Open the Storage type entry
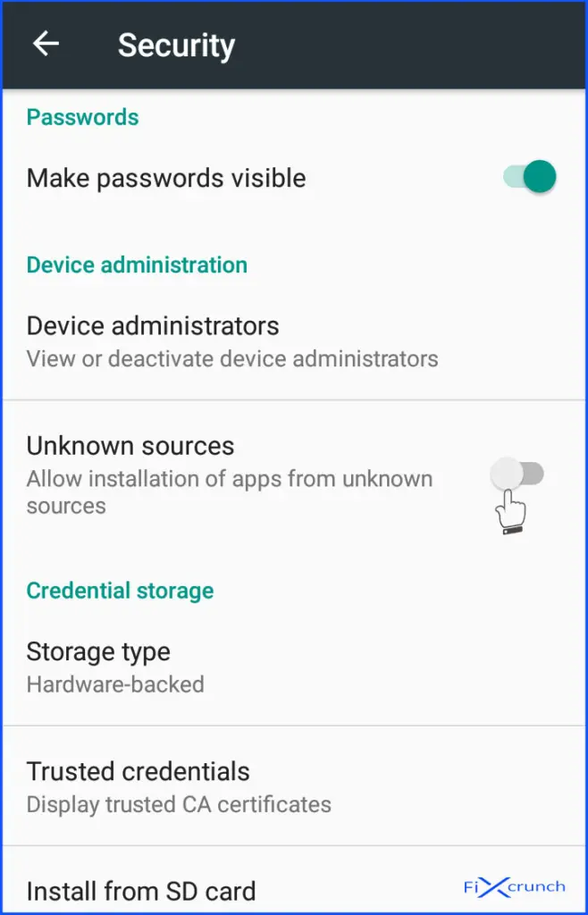Image resolution: width=588 pixels, height=915 pixels. [x=294, y=667]
